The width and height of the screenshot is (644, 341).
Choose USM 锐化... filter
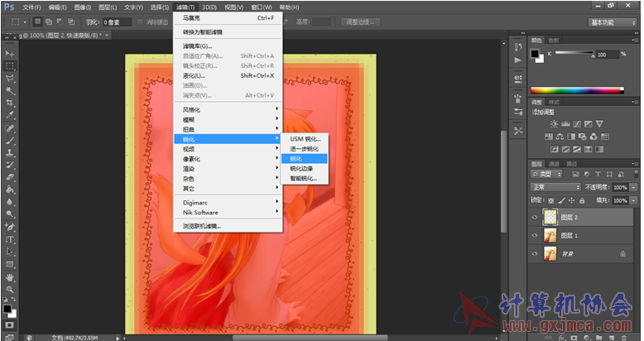305,139
